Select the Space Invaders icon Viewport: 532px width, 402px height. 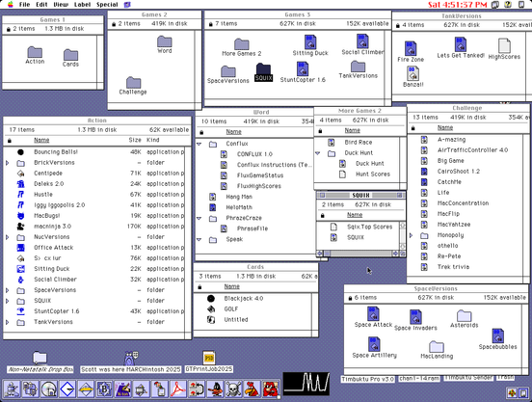click(415, 317)
